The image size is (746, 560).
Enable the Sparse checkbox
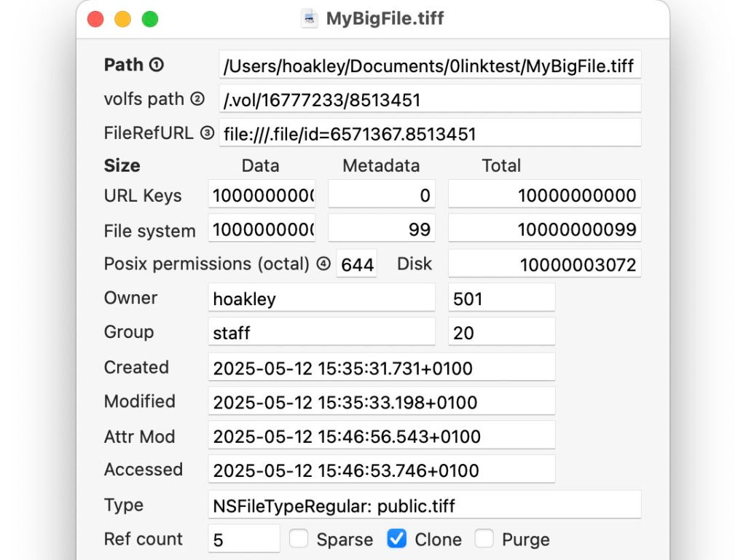(299, 539)
